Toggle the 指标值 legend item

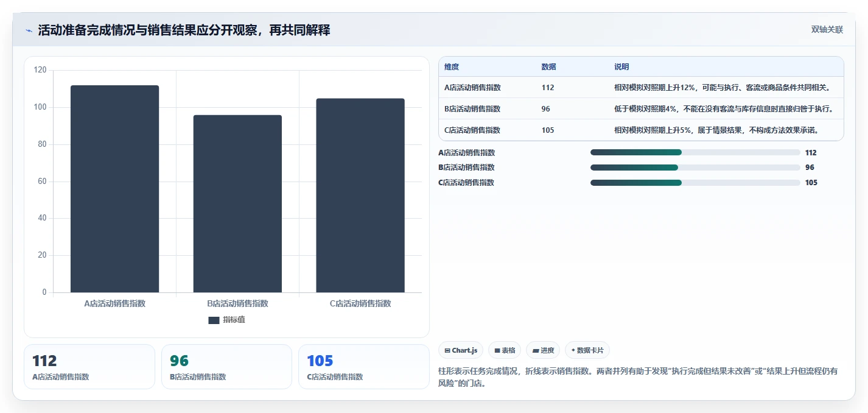click(x=226, y=320)
